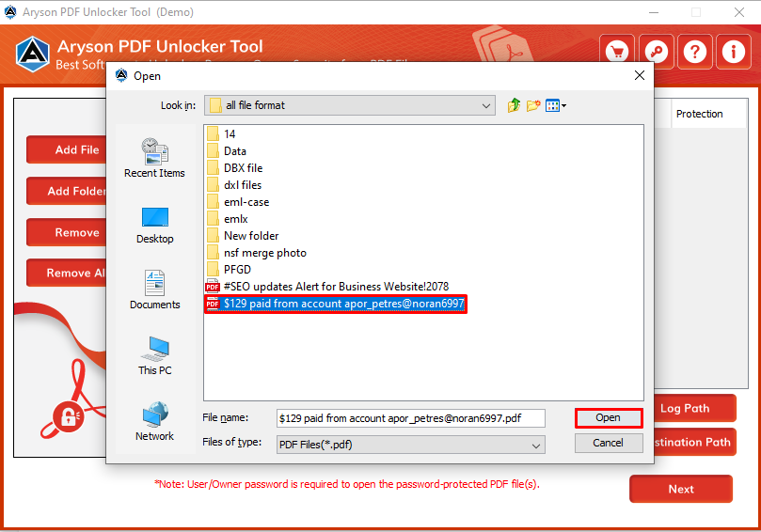The height and width of the screenshot is (532, 761).
Task: Go to Desktop location
Action: (x=154, y=225)
